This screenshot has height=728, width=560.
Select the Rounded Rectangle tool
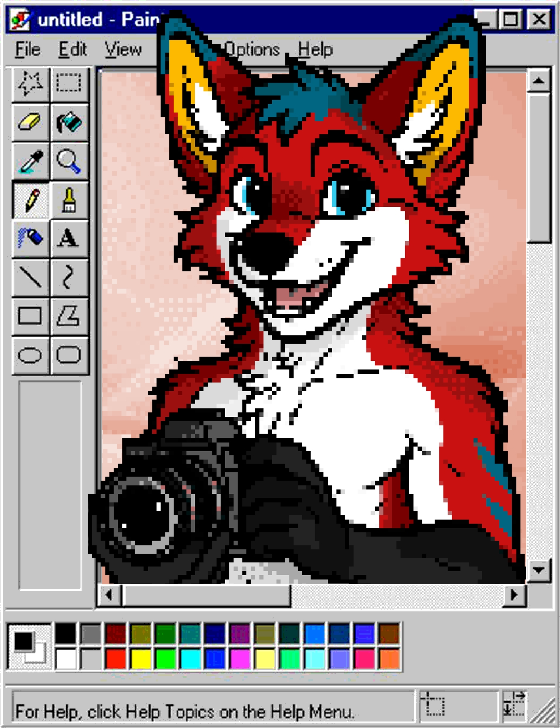click(69, 355)
